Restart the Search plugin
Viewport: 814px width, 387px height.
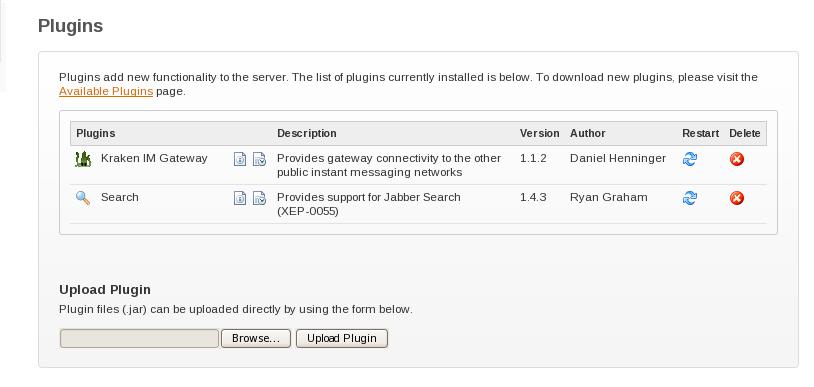coord(689,198)
